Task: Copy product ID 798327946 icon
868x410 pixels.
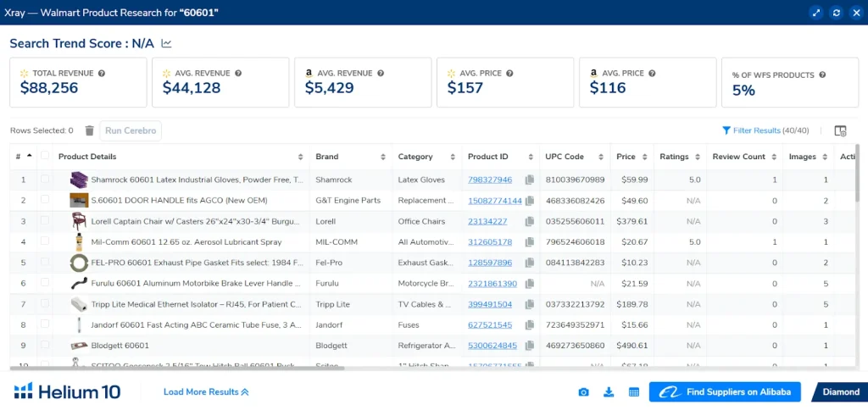Action: (530, 180)
